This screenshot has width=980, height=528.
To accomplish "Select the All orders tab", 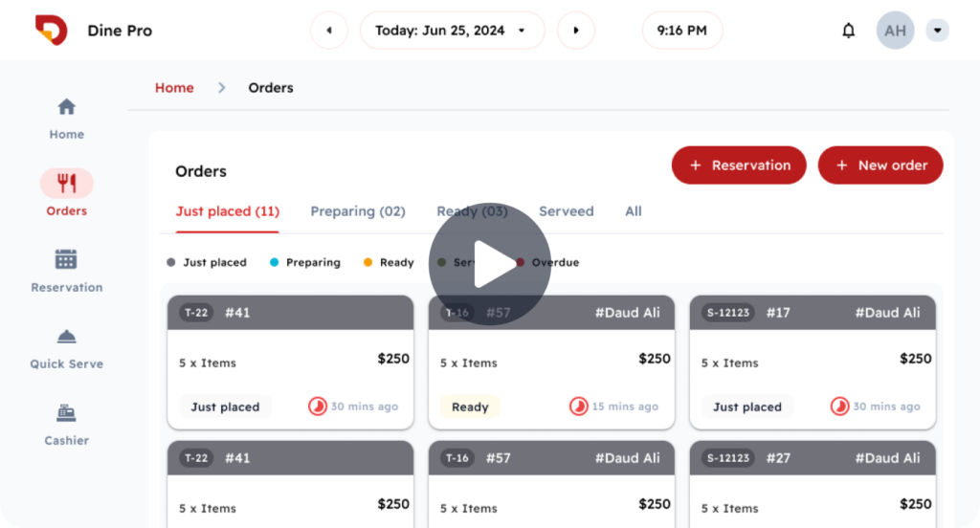I will pos(634,211).
